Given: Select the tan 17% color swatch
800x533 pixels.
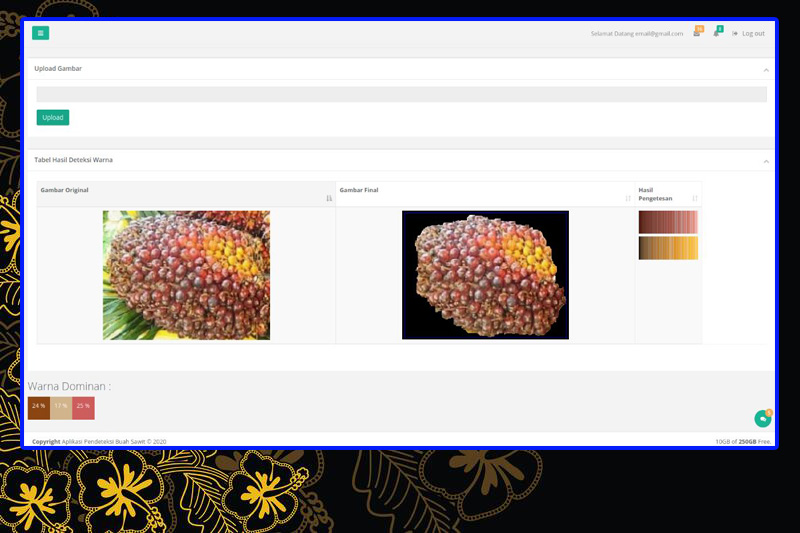Looking at the screenshot, I should coord(61,406).
